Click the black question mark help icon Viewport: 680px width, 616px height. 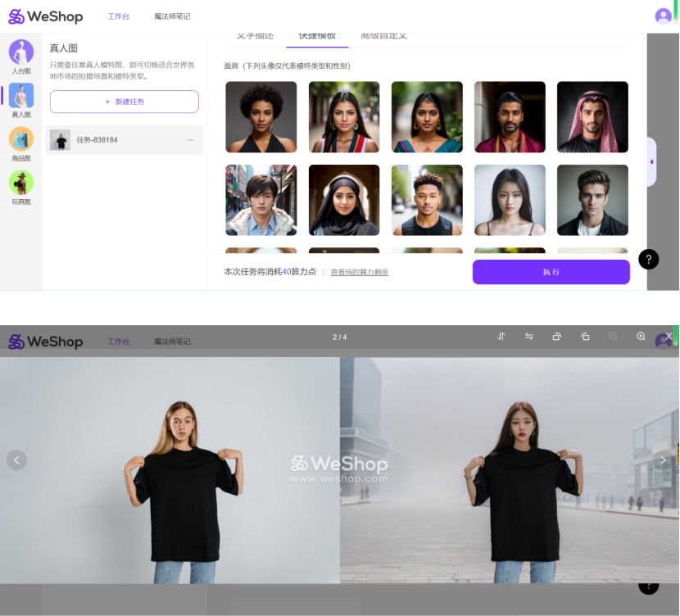[x=648, y=259]
